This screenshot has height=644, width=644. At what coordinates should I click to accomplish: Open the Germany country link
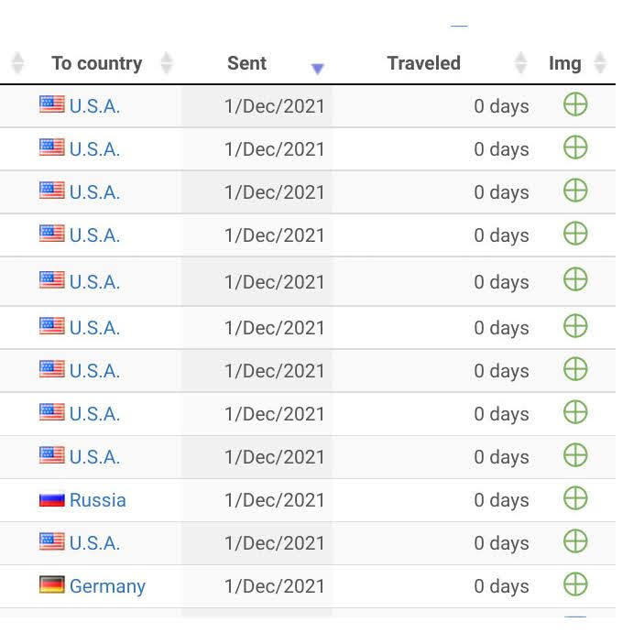[107, 586]
